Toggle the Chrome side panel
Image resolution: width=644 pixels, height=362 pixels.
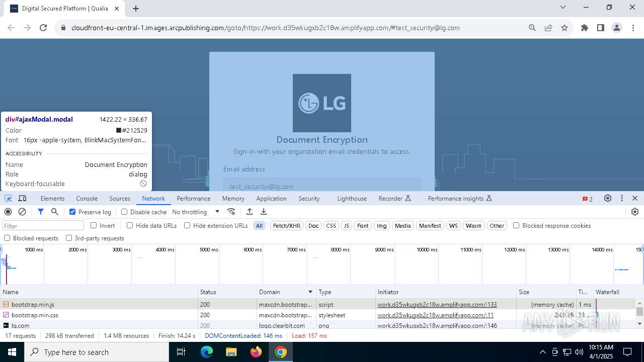pos(601,28)
